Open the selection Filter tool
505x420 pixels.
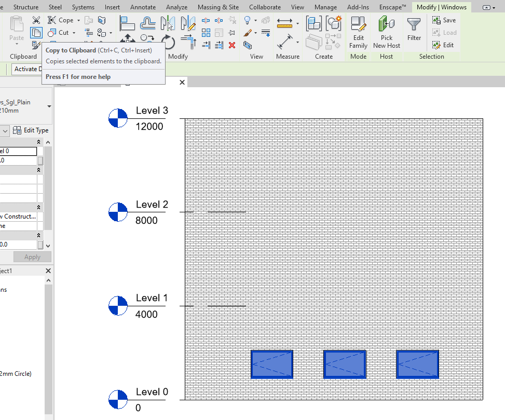coord(414,29)
